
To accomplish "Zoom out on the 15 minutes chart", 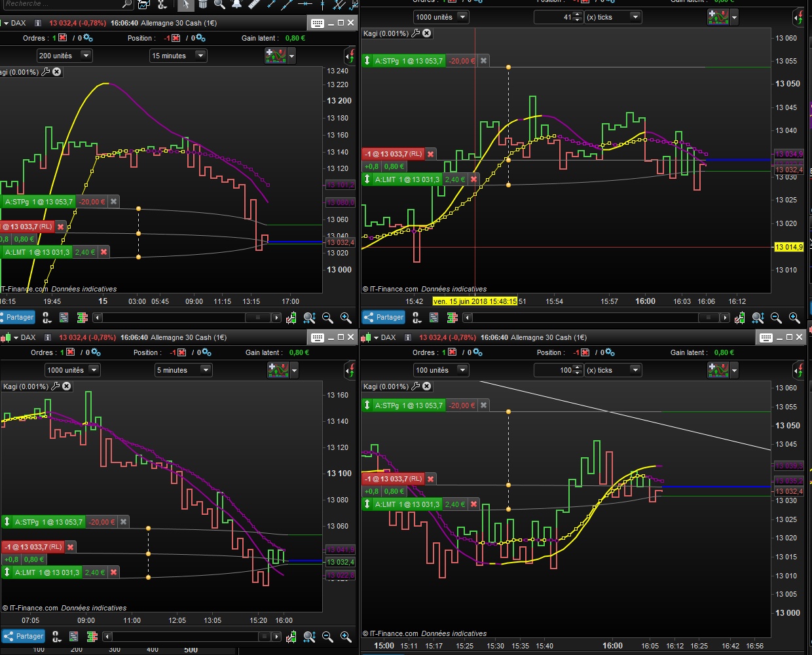I will [327, 318].
